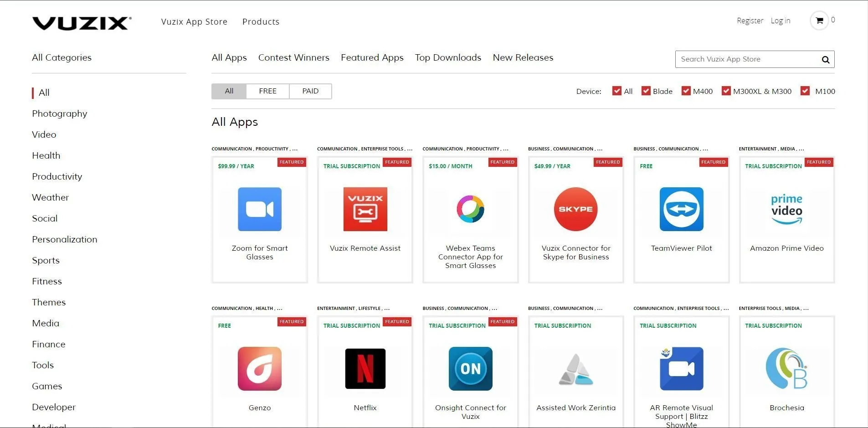
Task: Toggle the Blade device checkbox
Action: (646, 91)
